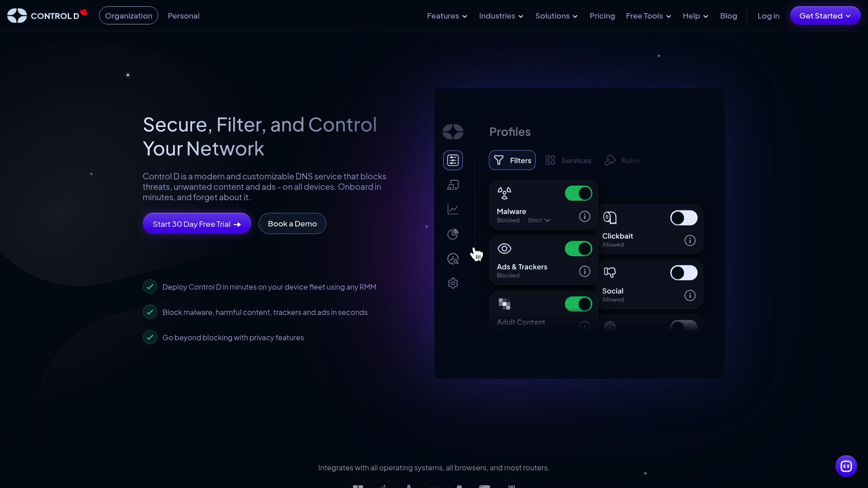Click the Malware "Blocked" status text
Image resolution: width=868 pixels, height=488 pixels.
point(508,221)
